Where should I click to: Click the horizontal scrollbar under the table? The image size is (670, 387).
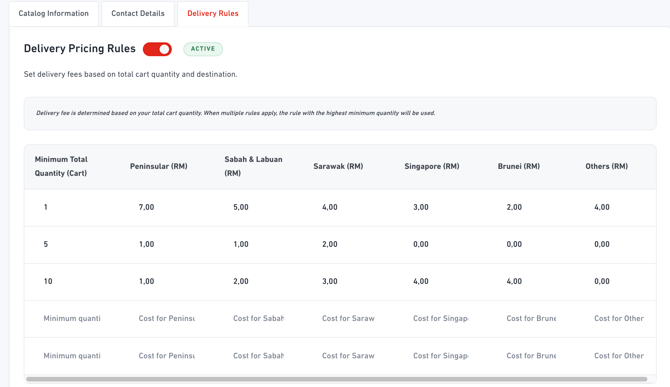coord(337,379)
